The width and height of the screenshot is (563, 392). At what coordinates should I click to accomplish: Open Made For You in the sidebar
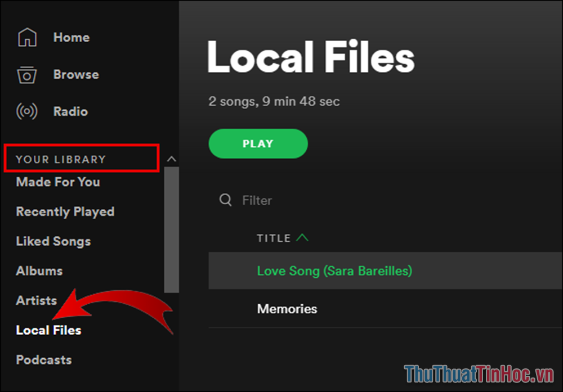(x=57, y=182)
